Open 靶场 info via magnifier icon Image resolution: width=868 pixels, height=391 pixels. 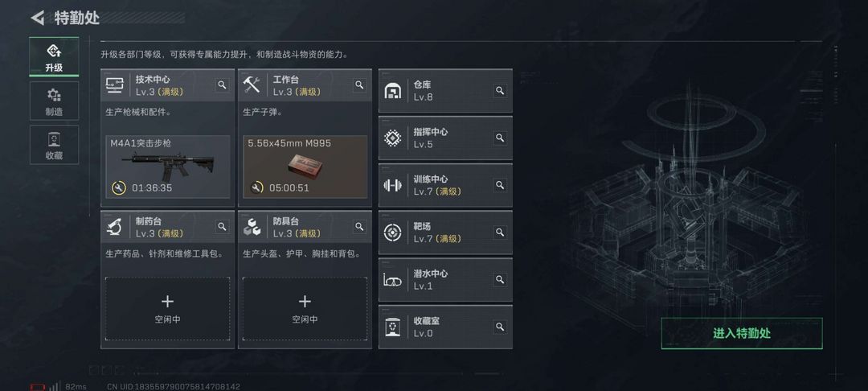click(x=500, y=233)
